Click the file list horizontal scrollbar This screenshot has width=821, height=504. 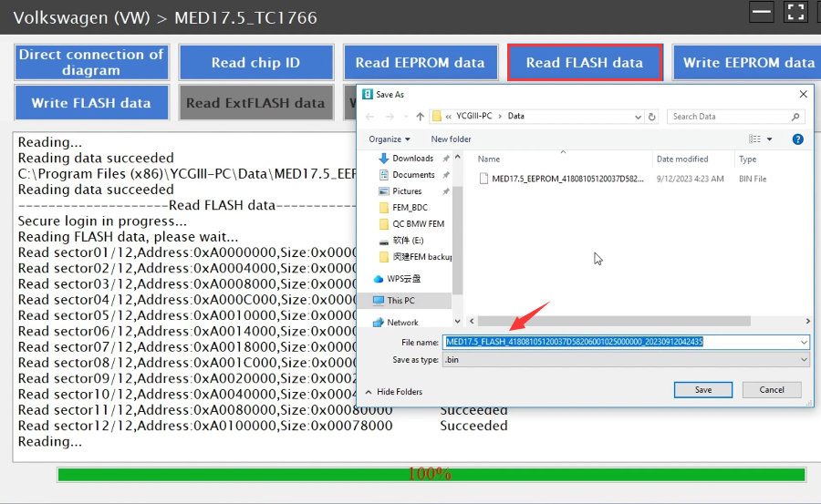click(614, 321)
